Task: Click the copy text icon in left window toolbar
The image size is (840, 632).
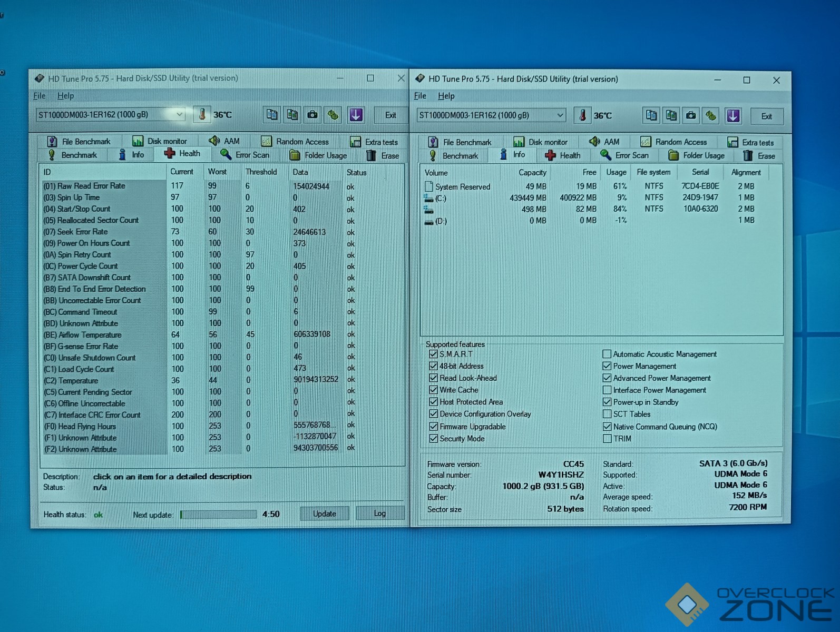Action: (272, 115)
